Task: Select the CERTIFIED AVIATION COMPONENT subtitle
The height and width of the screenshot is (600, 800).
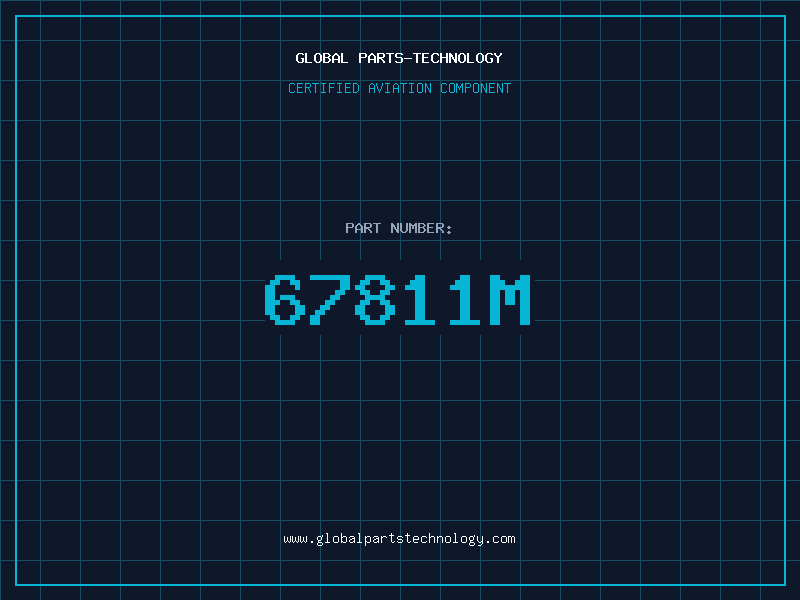Action: click(x=399, y=88)
